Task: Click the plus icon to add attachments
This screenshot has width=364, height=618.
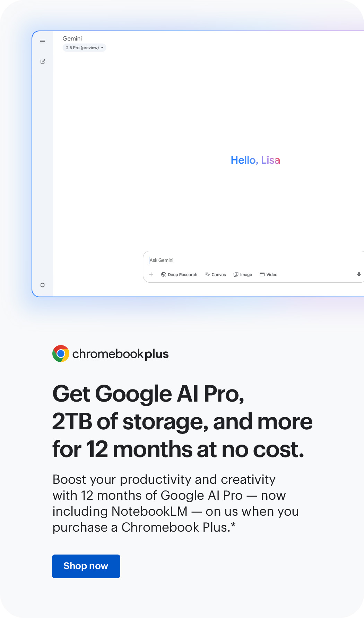Action: 151,274
